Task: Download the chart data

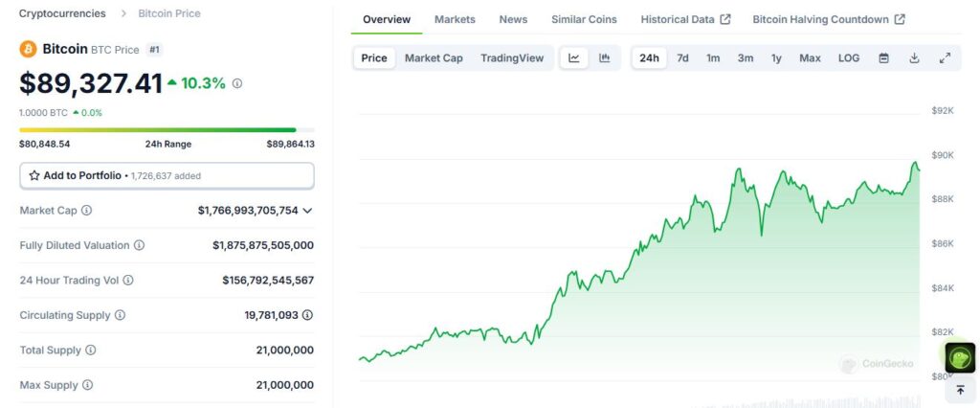Action: coord(914,58)
